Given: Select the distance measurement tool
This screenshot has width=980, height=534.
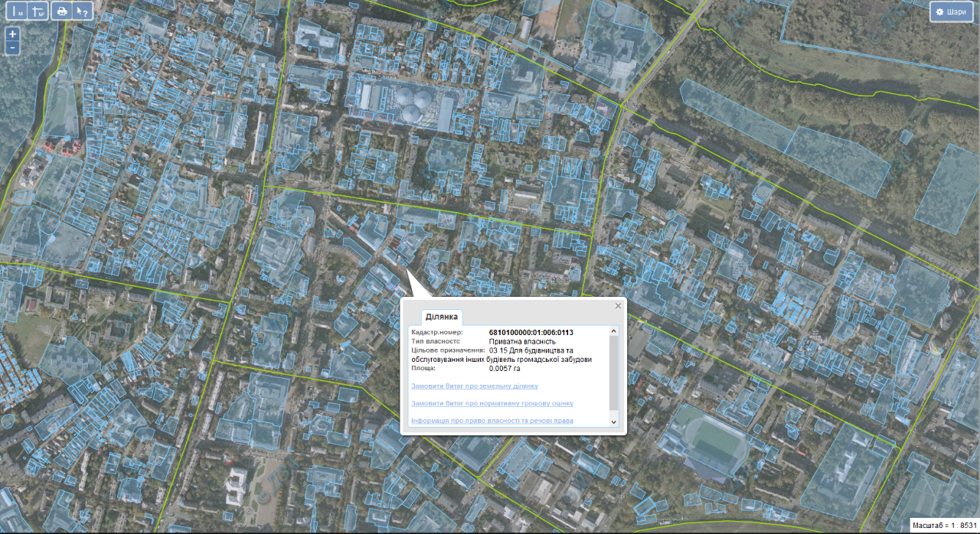Looking at the screenshot, I should (x=15, y=11).
